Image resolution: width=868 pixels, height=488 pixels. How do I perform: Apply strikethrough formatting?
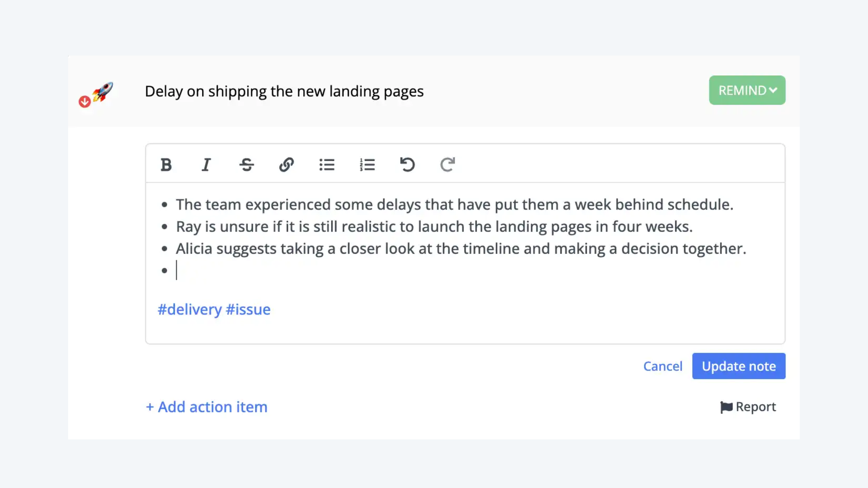[x=247, y=165]
